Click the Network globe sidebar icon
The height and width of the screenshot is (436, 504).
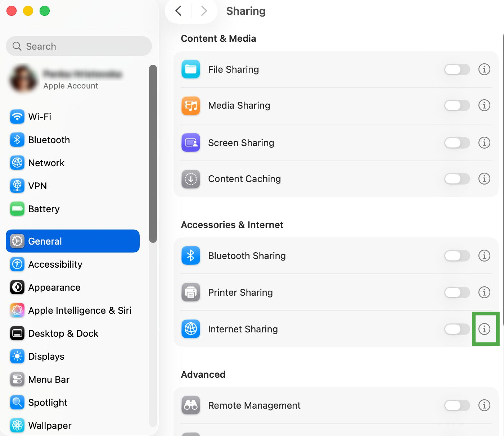tap(17, 163)
